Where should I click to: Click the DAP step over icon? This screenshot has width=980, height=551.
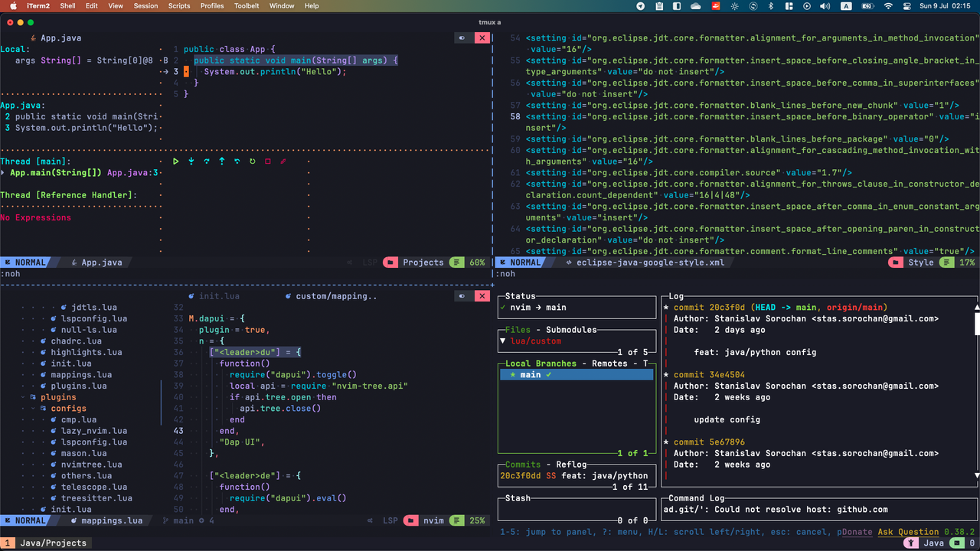[207, 161]
